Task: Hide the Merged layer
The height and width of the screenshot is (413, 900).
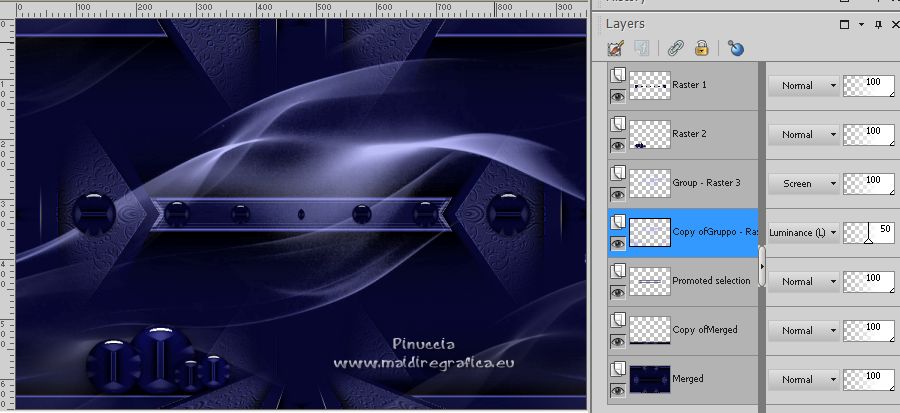Action: pyautogui.click(x=618, y=391)
